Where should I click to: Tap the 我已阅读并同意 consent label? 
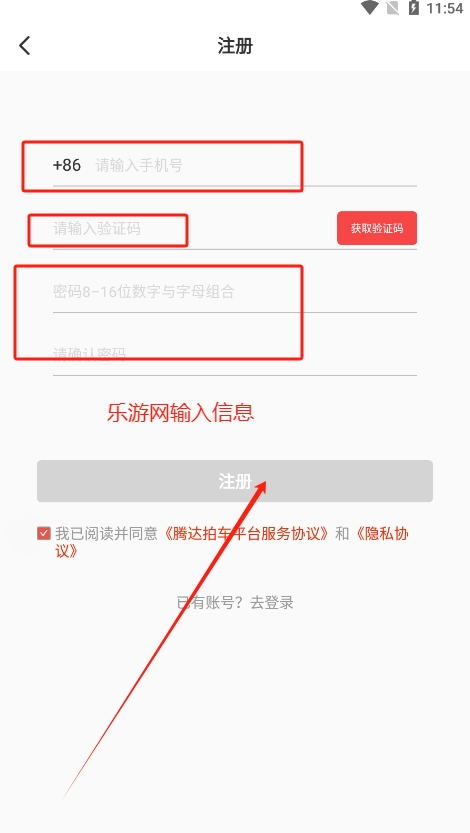[x=106, y=533]
